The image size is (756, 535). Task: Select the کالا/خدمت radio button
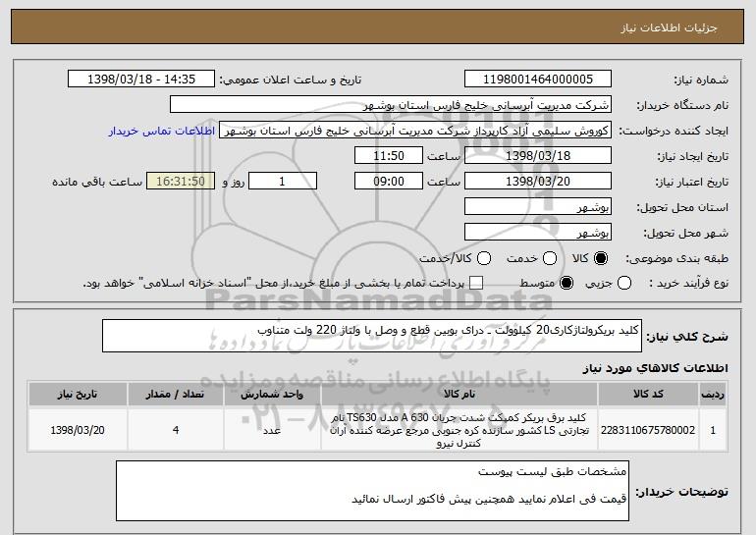(484, 259)
